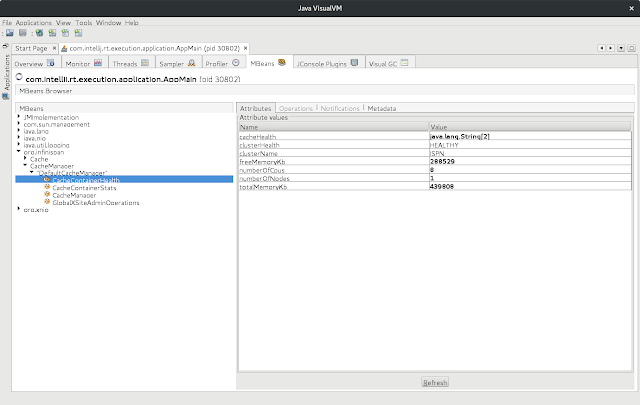Viewport: 640px width, 405px height.
Task: Switch to the Visual GC tab
Action: point(390,63)
